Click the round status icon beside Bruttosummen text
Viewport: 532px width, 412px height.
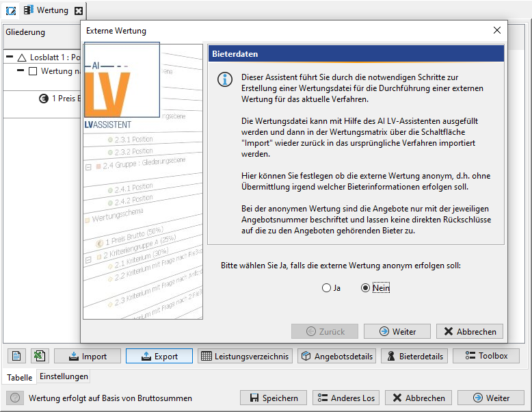pyautogui.click(x=16, y=398)
